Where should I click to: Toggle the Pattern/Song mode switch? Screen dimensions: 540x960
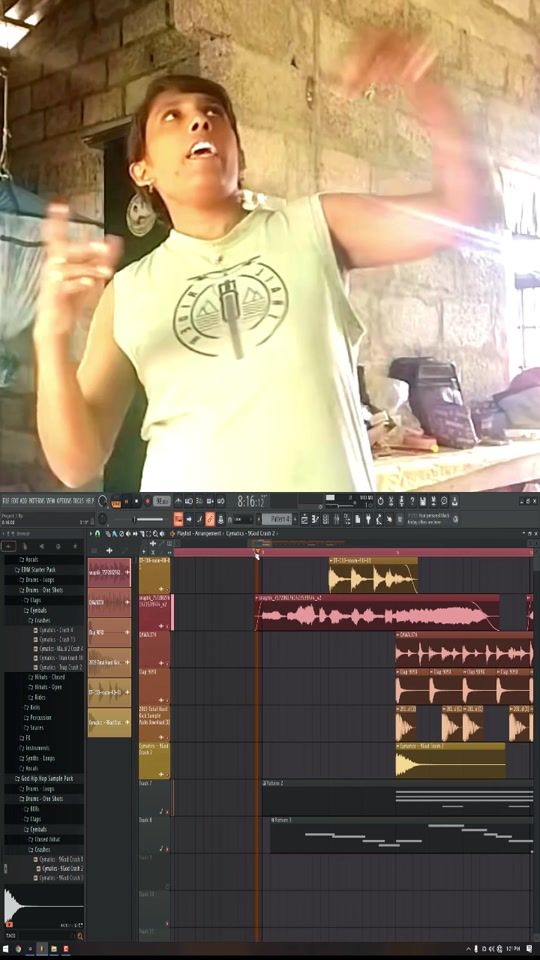coord(115,501)
